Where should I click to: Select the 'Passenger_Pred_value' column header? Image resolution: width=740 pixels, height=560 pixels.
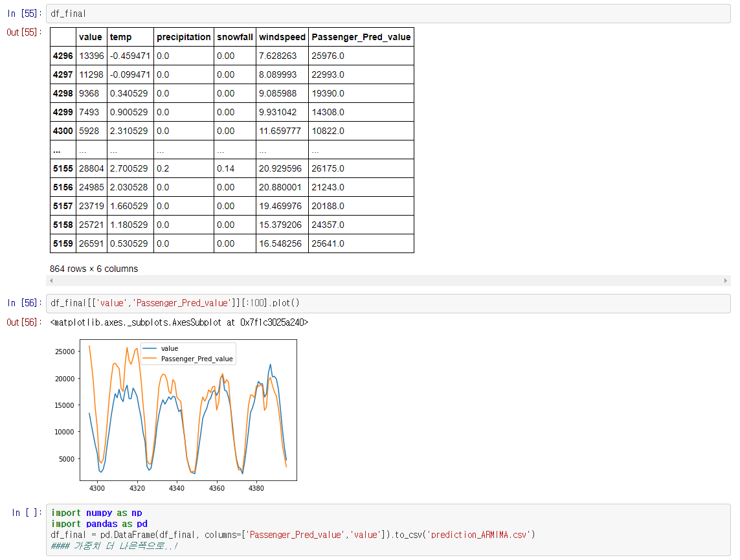pyautogui.click(x=361, y=38)
